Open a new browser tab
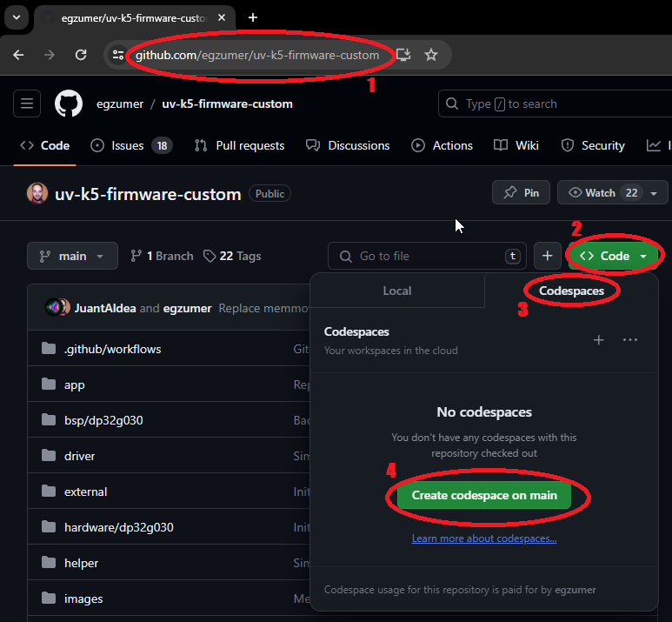The image size is (672, 622). coord(253,17)
